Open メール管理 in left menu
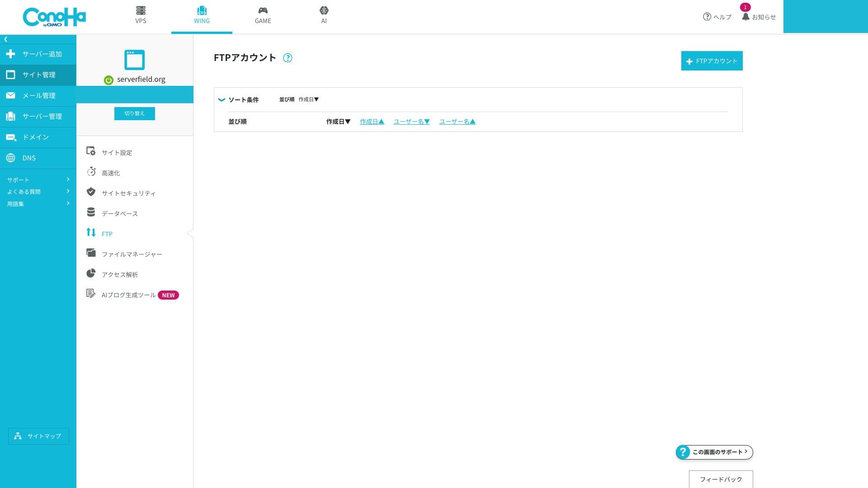The width and height of the screenshot is (868, 488). (x=38, y=95)
